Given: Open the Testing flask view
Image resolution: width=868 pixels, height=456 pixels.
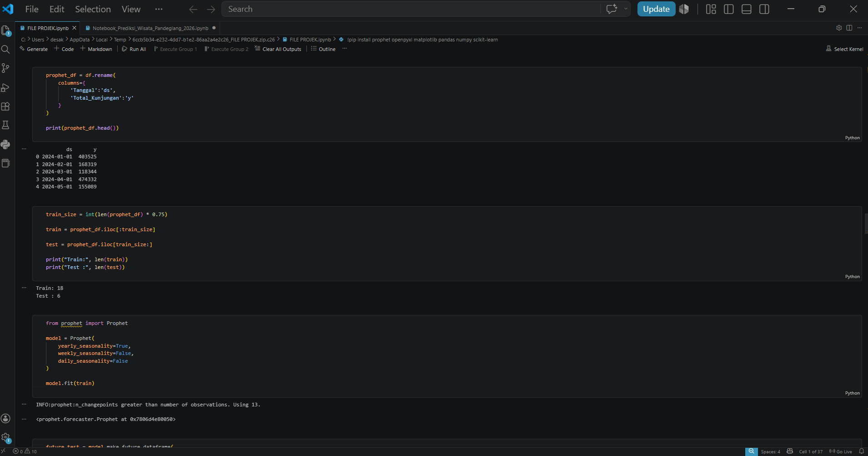Looking at the screenshot, I should pyautogui.click(x=5, y=125).
